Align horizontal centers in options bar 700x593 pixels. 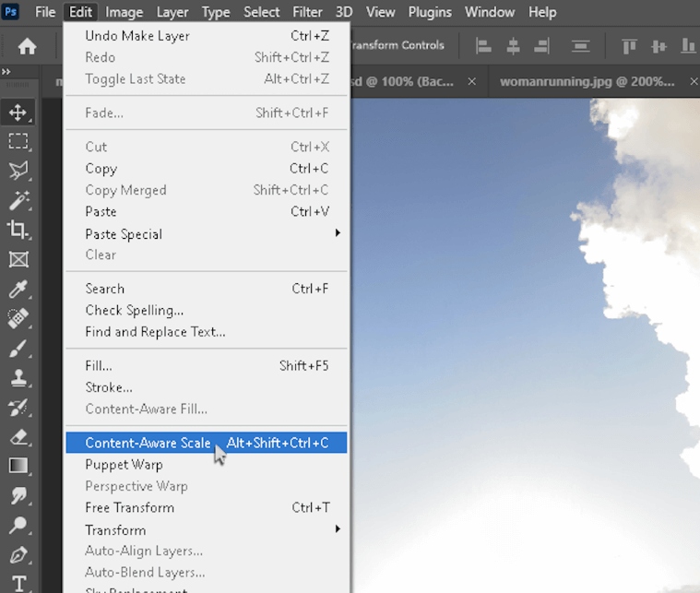point(513,46)
